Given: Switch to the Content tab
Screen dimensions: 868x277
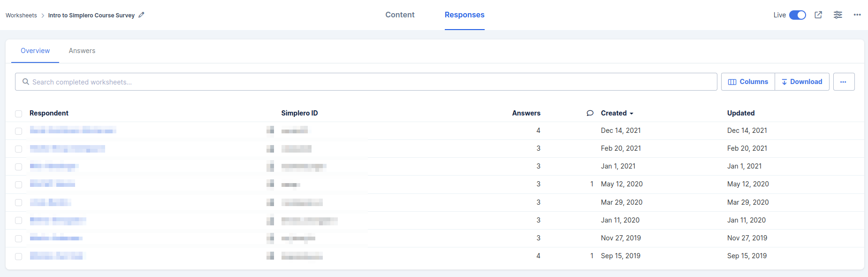Looking at the screenshot, I should [400, 15].
